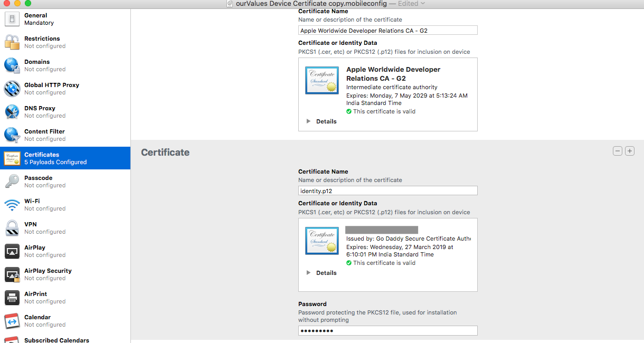Click '5 Payloads Configured' text
This screenshot has height=343, width=644.
55,162
